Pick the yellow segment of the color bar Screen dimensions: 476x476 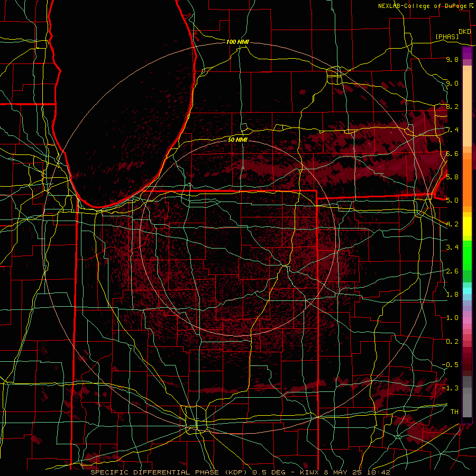coord(467,226)
